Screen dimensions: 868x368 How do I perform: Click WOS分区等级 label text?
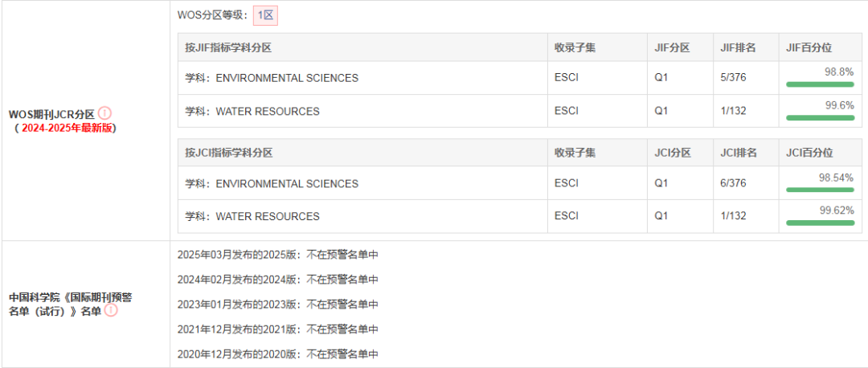tap(212, 15)
